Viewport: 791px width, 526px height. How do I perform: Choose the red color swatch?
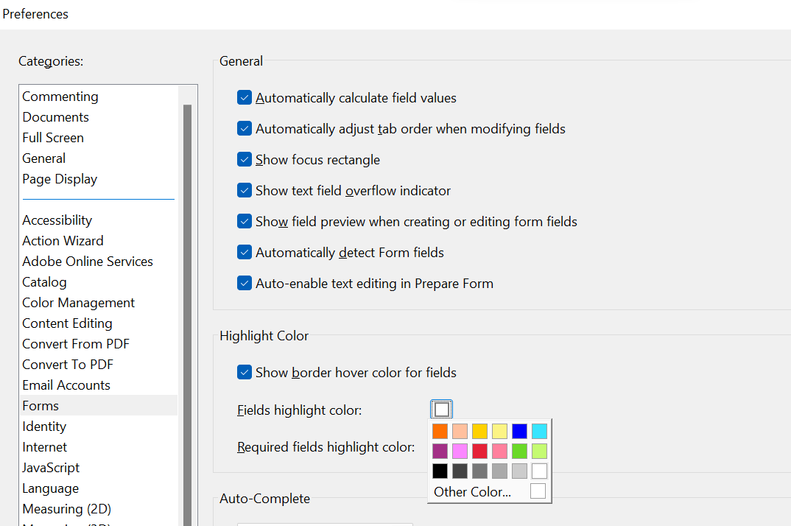click(x=480, y=451)
